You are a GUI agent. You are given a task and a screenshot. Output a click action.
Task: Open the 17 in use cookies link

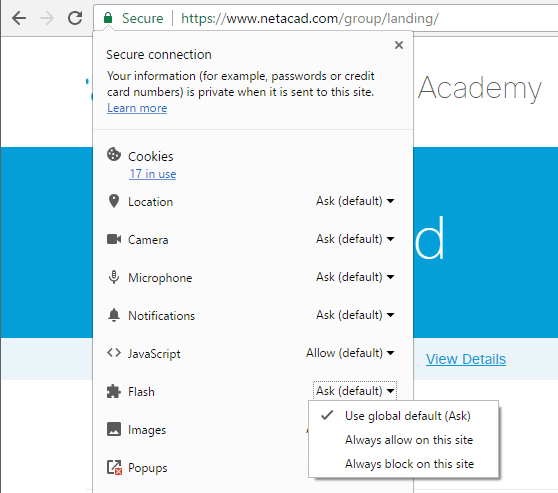point(152,174)
